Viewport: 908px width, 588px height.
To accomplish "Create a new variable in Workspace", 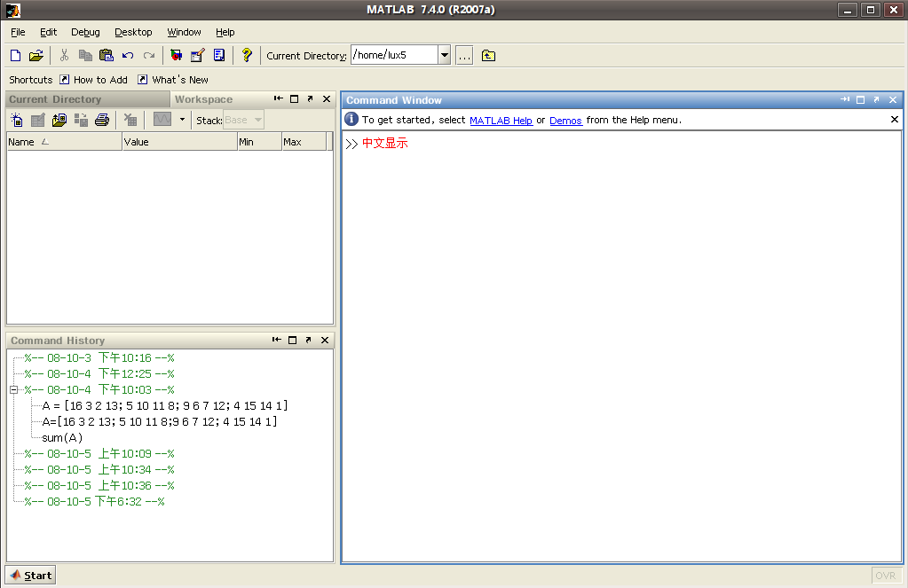I will tap(16, 120).
